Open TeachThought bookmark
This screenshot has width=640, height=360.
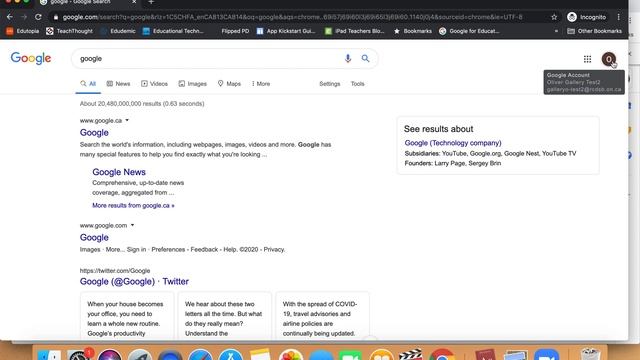69,31
